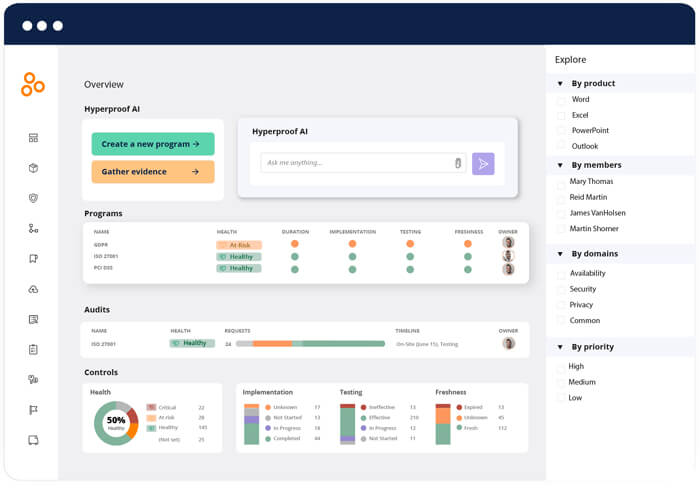The image size is (700, 491).
Task: Click the Ask me anything input field
Action: [x=355, y=163]
